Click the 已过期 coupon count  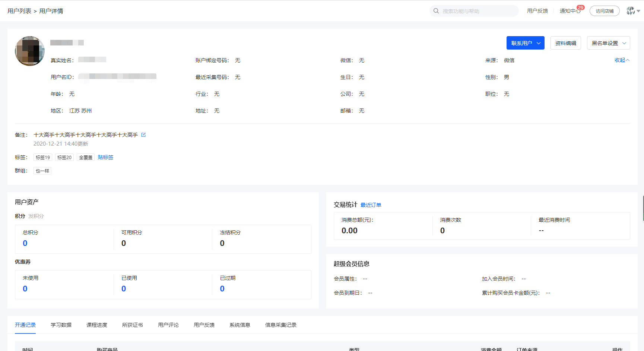point(222,288)
